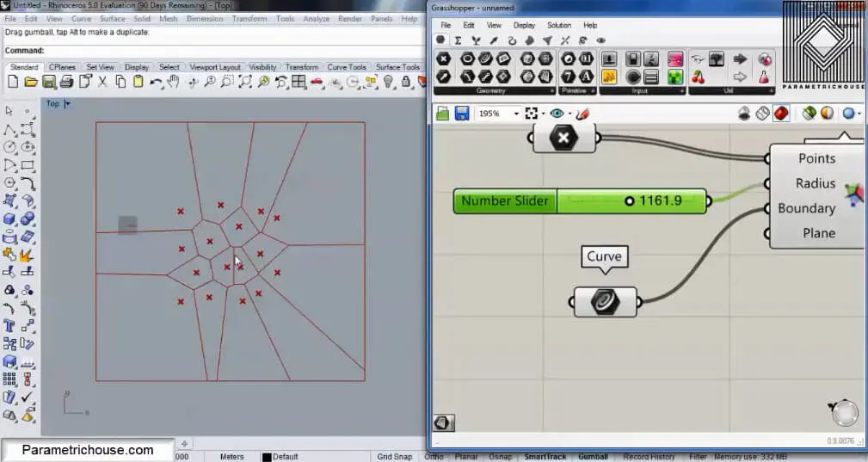This screenshot has width=868, height=462.
Task: Toggle selected-only preview green icon
Action: tap(810, 114)
